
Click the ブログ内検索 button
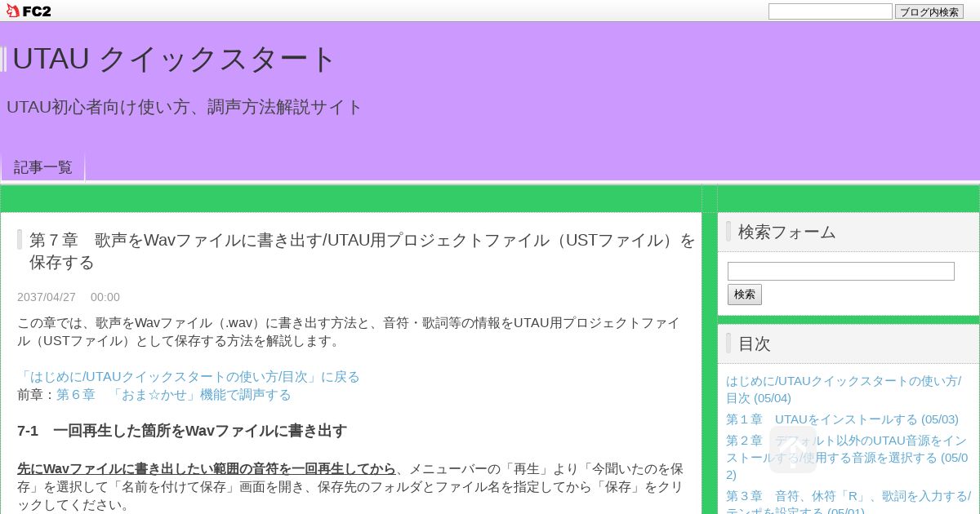point(929,11)
